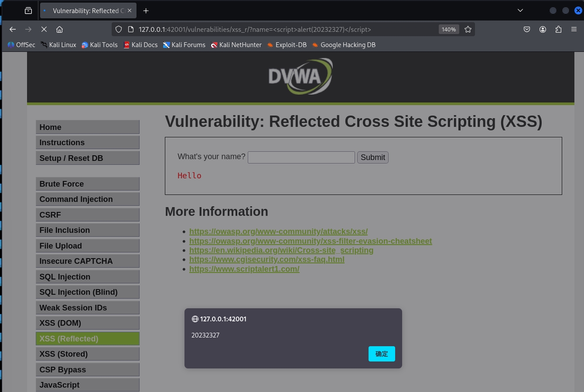Open the hamburger application menu
This screenshot has width=584, height=392.
point(574,29)
